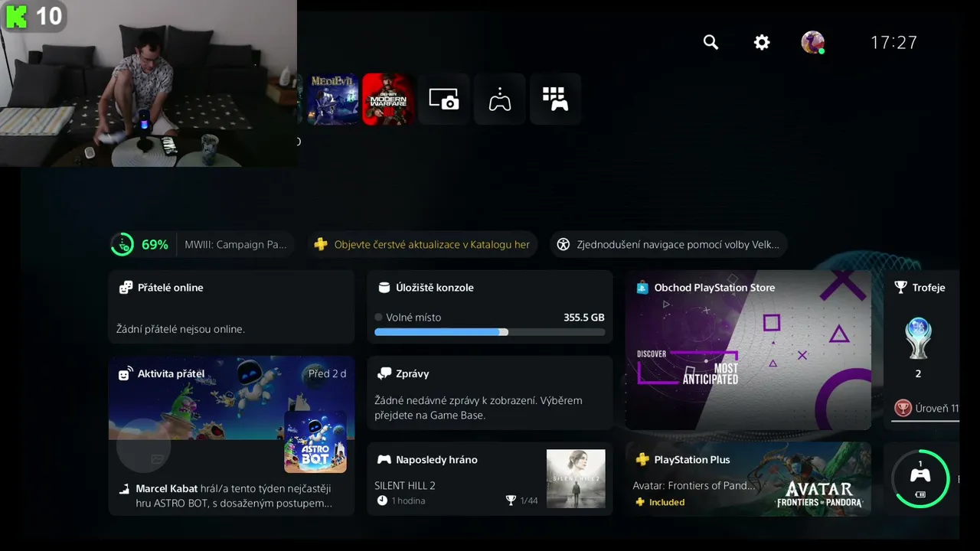Screen dimensions: 980x551
Task: Click the Aktivita přátel activity icon
Action: (x=125, y=373)
